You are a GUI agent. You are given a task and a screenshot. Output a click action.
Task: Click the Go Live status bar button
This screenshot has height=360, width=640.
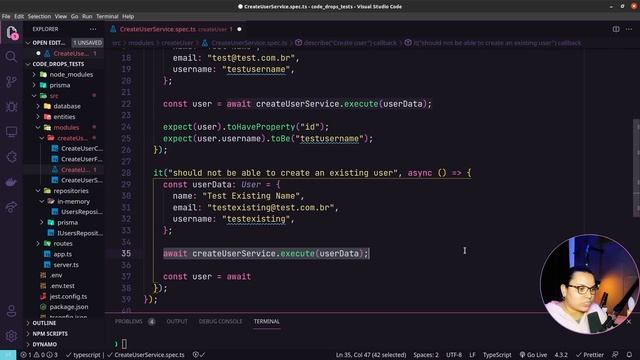pos(533,355)
